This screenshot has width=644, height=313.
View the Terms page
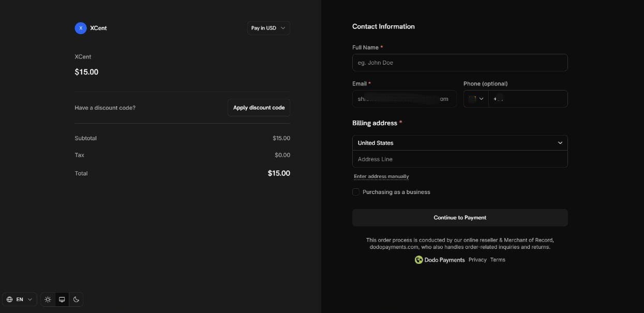click(498, 259)
